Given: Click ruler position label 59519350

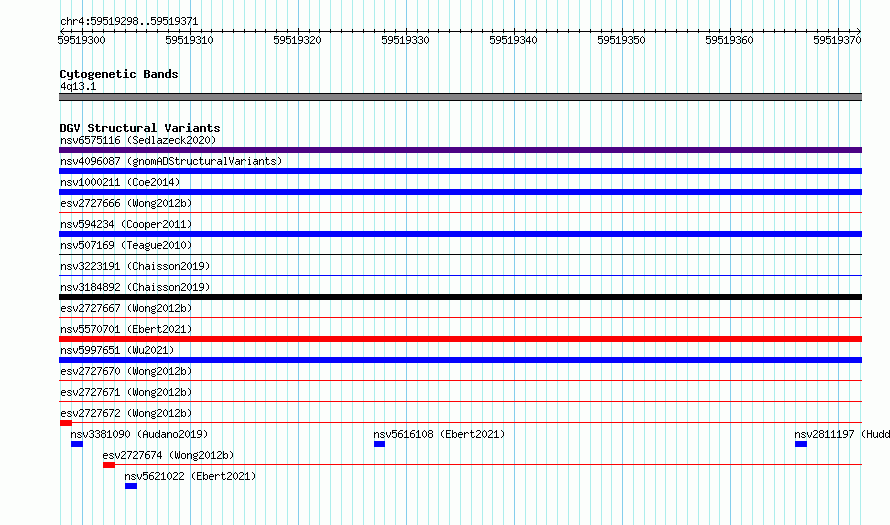Looking at the screenshot, I should tap(621, 40).
